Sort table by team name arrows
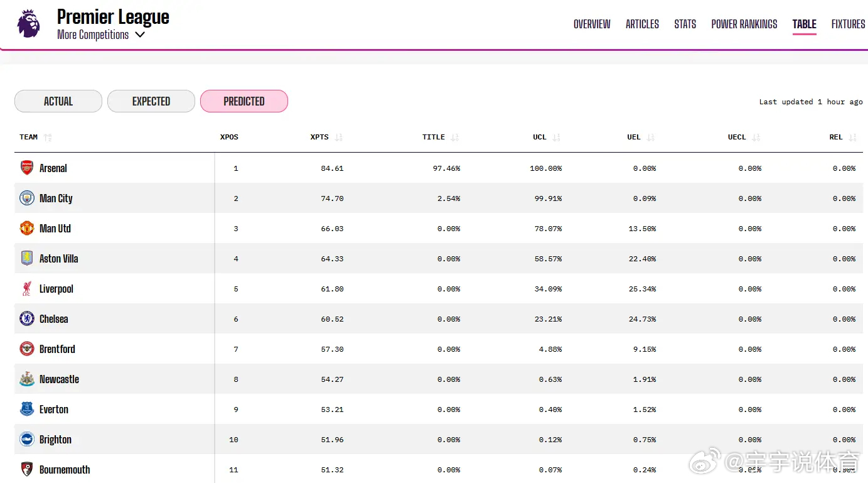Screen dimensions: 868x483 (48, 137)
